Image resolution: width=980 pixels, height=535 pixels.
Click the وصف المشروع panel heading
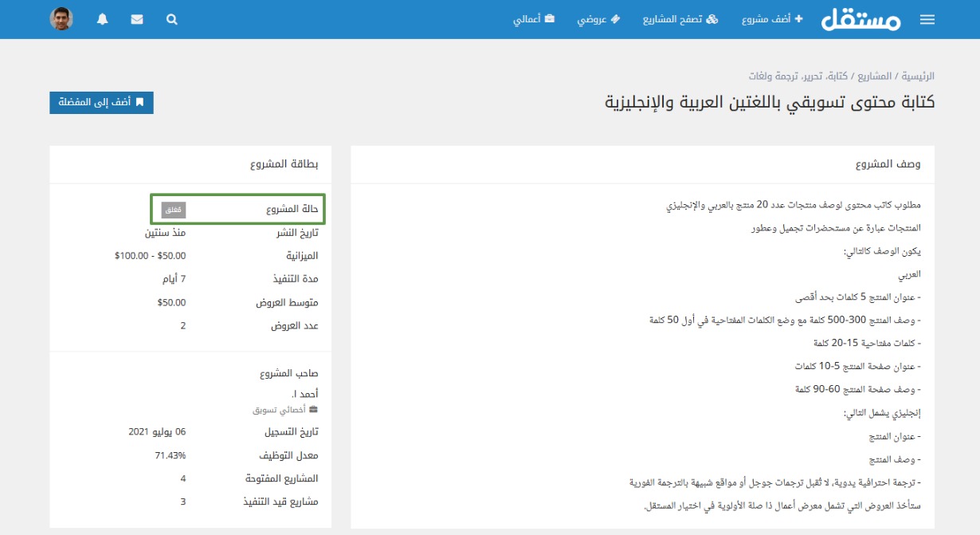click(x=888, y=165)
